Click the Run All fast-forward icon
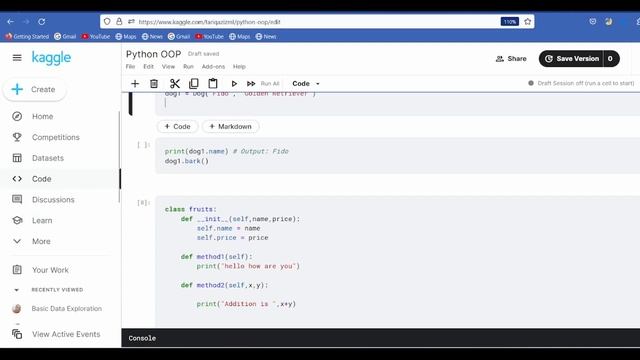The height and width of the screenshot is (360, 640). coord(251,84)
